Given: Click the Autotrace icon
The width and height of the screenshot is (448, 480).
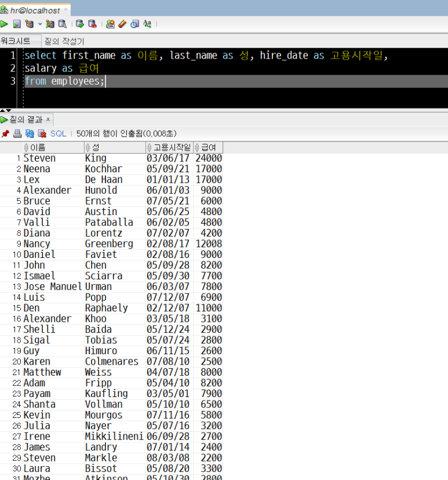Looking at the screenshot, I should point(50,24).
